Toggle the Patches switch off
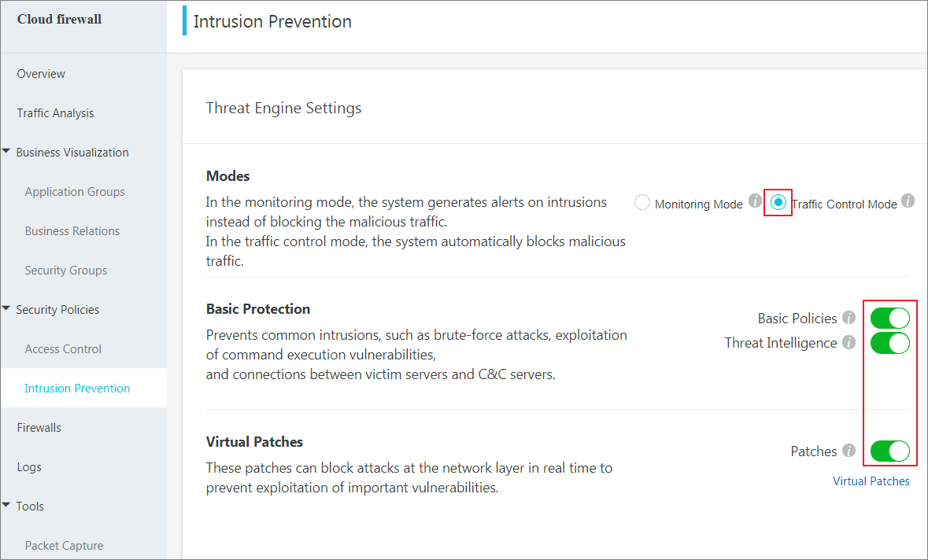This screenshot has height=560, width=928. point(890,451)
